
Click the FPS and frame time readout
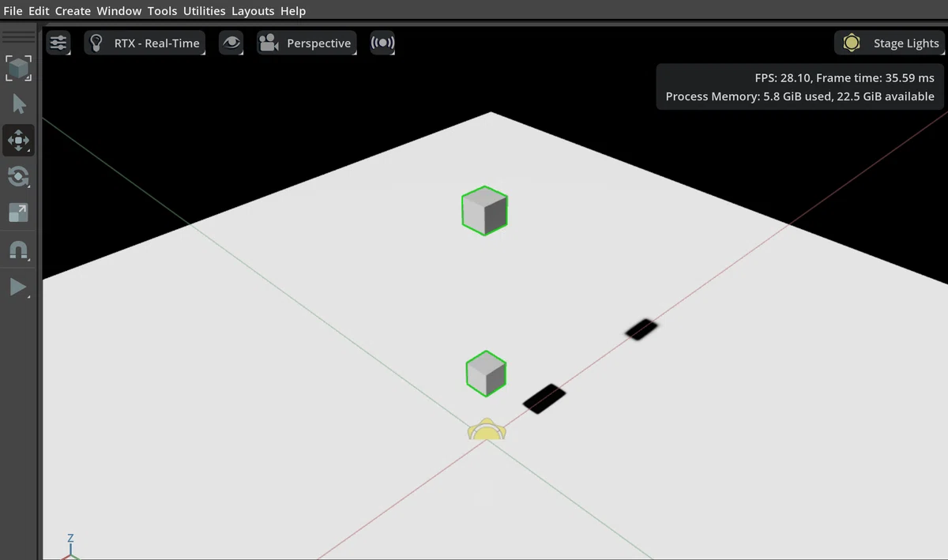point(845,77)
